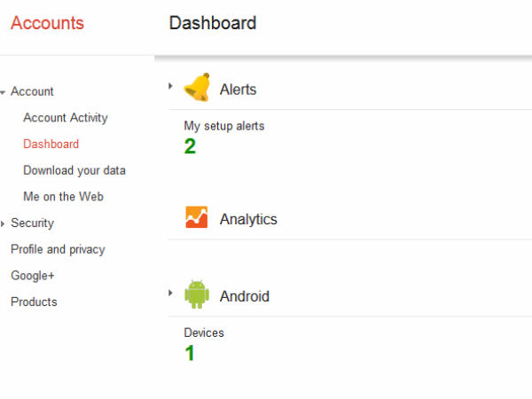Click the Android section heading

click(244, 296)
